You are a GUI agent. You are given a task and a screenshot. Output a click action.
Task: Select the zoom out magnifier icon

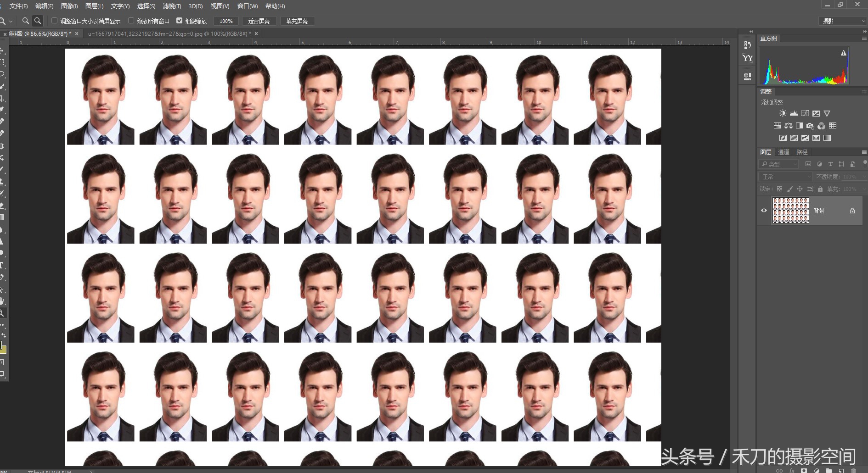38,21
